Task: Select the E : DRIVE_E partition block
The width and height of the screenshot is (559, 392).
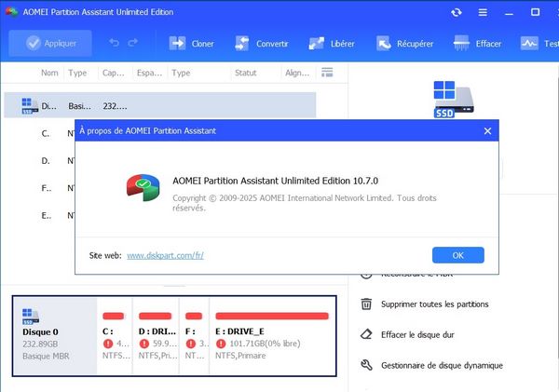Action: (x=272, y=336)
